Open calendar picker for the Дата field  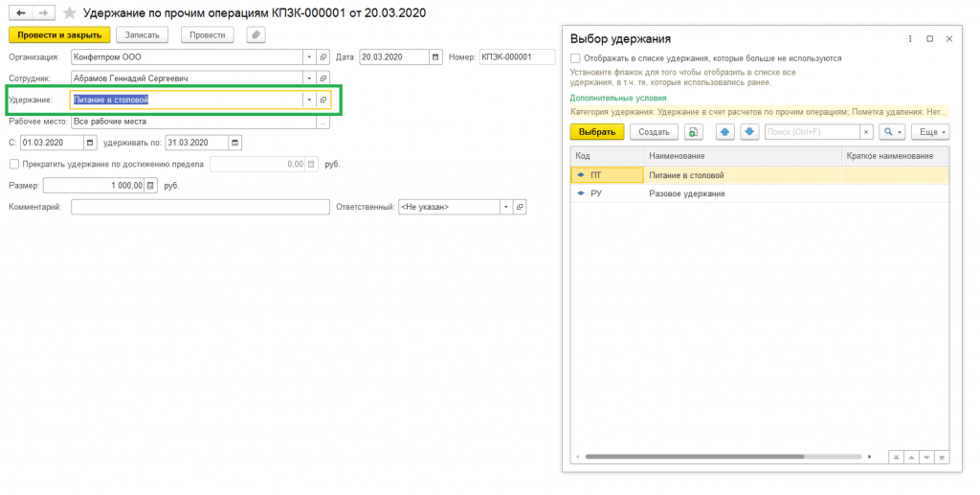[x=437, y=57]
